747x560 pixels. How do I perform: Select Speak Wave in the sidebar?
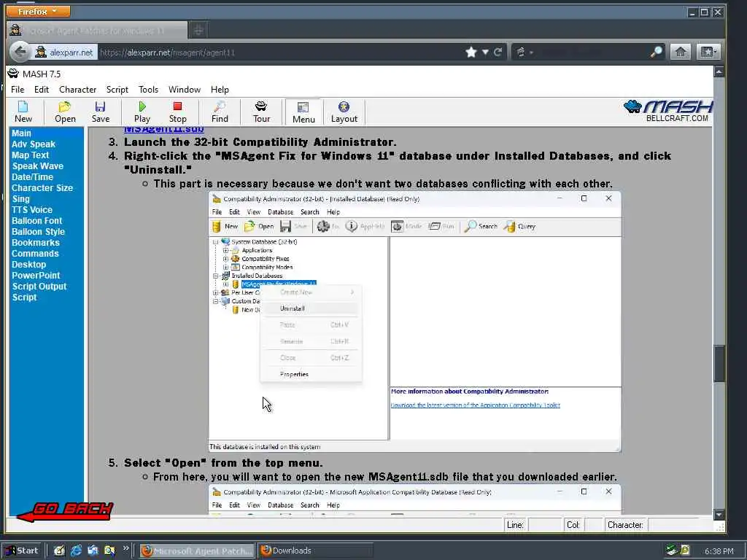point(38,166)
